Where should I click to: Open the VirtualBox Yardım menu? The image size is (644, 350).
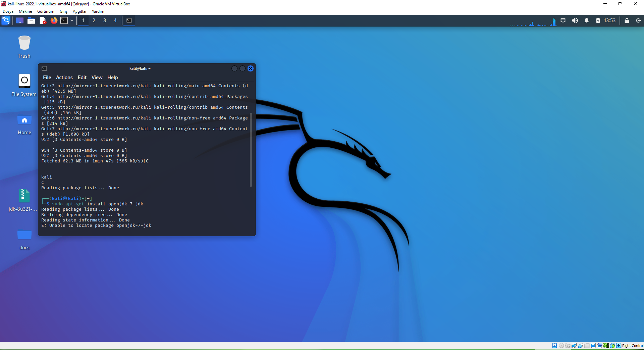(98, 11)
